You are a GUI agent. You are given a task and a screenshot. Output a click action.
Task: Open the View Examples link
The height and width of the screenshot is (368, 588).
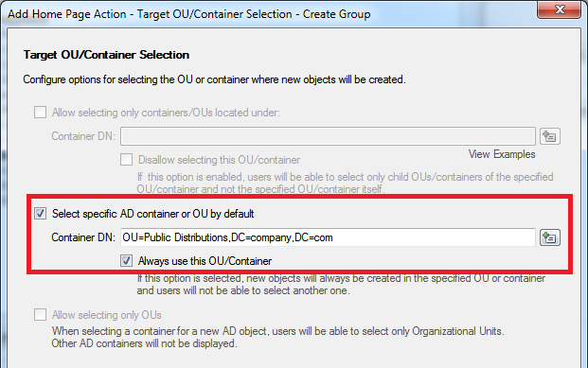coord(502,154)
